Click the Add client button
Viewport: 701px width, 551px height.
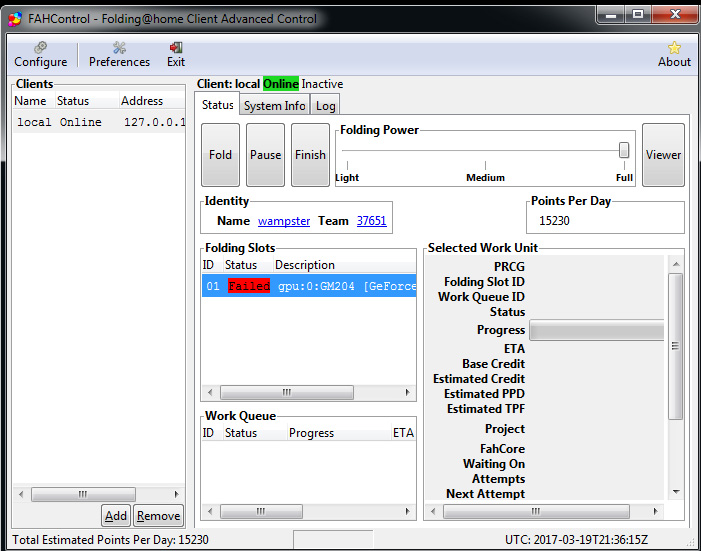click(116, 516)
